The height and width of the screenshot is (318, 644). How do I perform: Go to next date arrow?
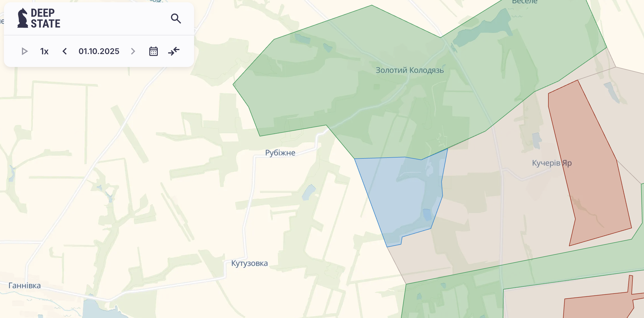133,51
